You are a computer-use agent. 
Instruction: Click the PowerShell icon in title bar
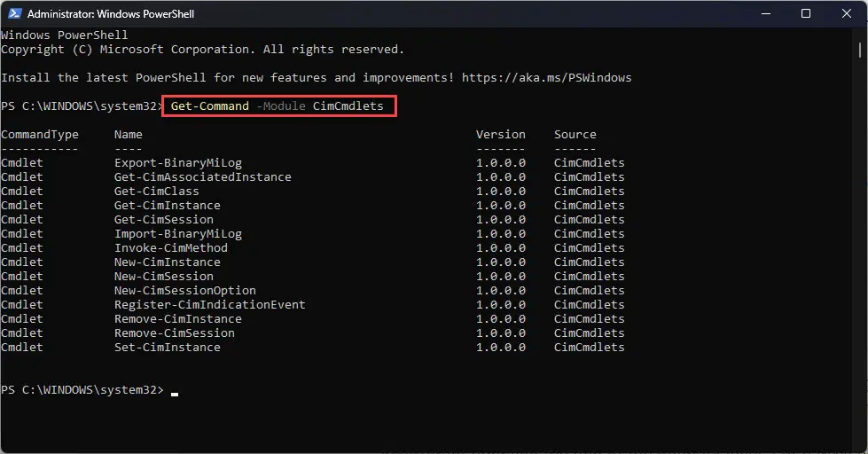click(14, 13)
